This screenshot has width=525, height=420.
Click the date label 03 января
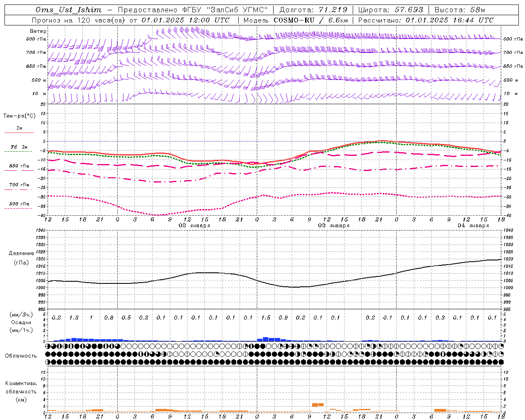click(334, 226)
